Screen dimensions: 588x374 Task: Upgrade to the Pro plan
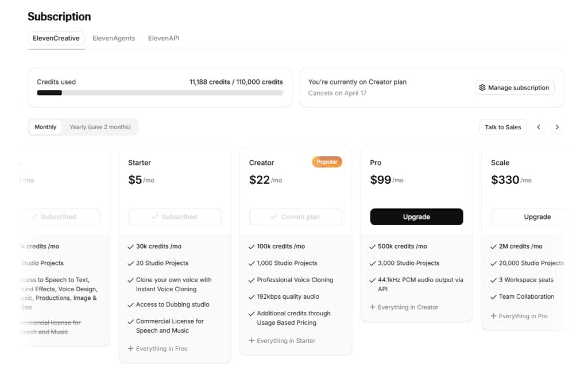pyautogui.click(x=416, y=217)
